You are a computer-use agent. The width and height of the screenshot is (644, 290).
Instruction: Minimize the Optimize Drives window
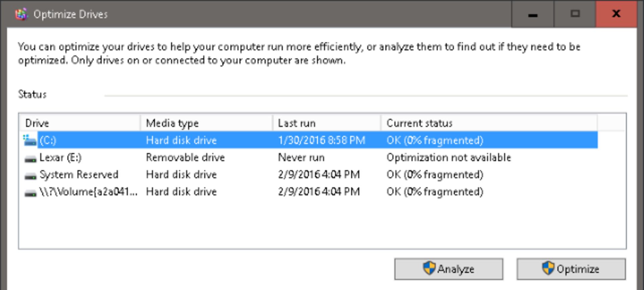pos(533,14)
